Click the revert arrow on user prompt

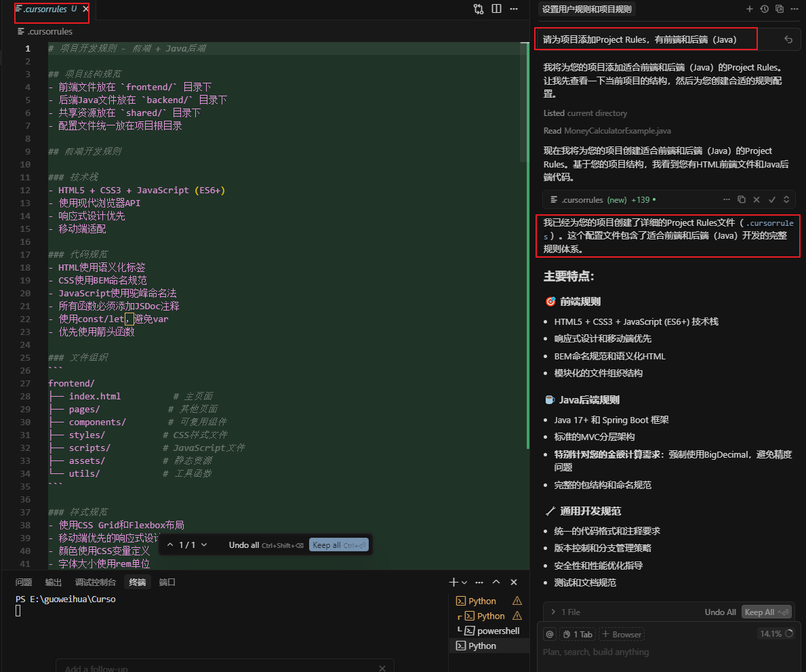788,39
